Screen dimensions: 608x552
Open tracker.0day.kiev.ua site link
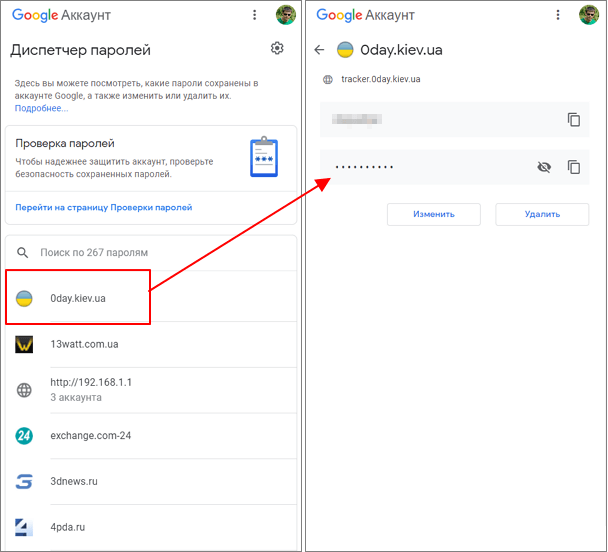coord(380,79)
